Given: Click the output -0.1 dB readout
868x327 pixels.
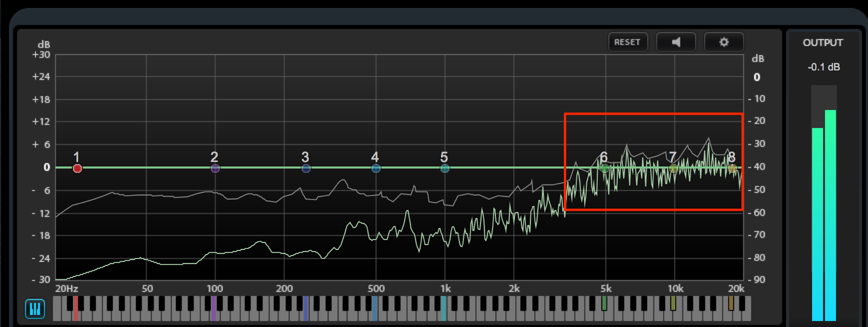Looking at the screenshot, I should pos(823,67).
